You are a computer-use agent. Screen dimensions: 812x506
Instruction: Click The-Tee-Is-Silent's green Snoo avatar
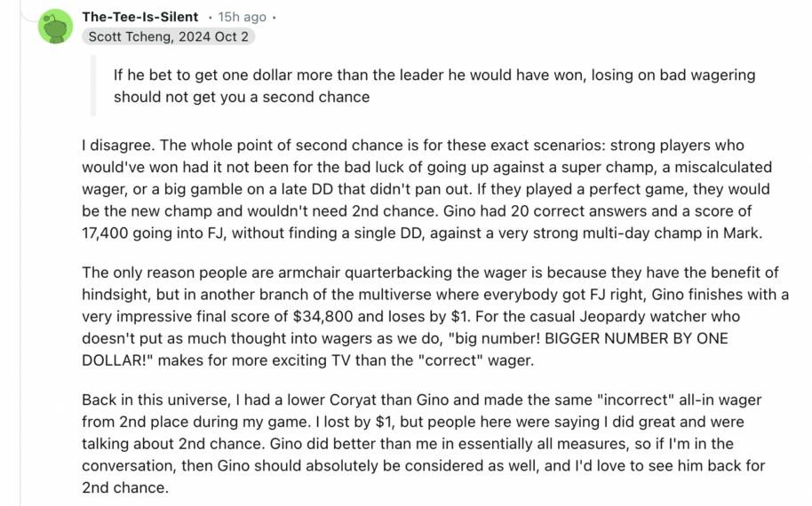[x=55, y=27]
